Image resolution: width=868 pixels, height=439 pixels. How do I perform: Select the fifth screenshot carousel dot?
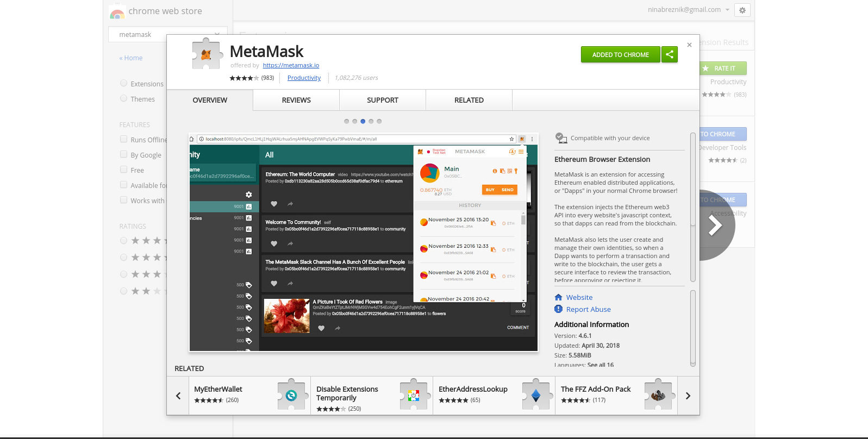tap(379, 121)
